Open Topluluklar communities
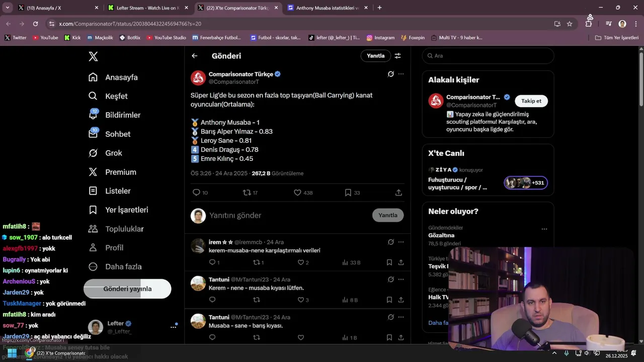The height and width of the screenshot is (362, 644). (116, 229)
